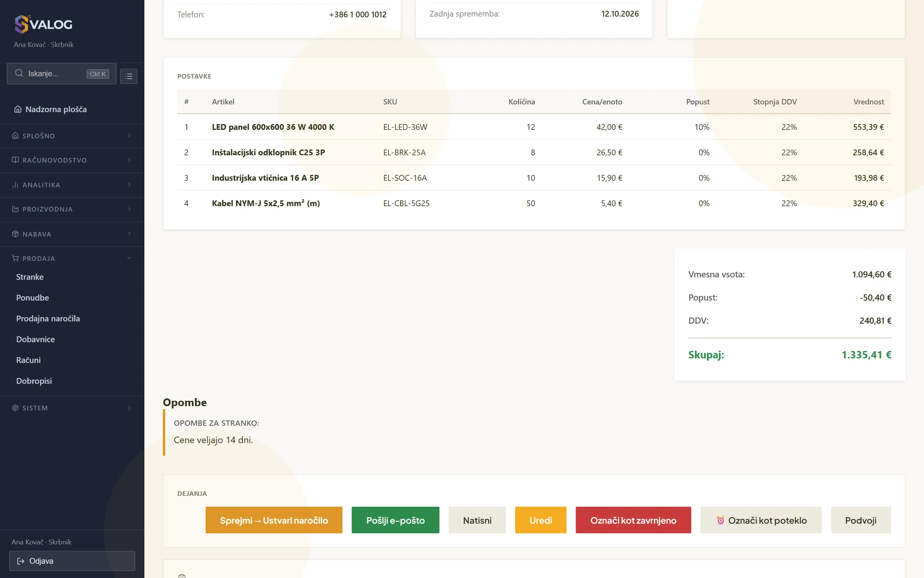Click the Nabava package icon

[x=15, y=234]
